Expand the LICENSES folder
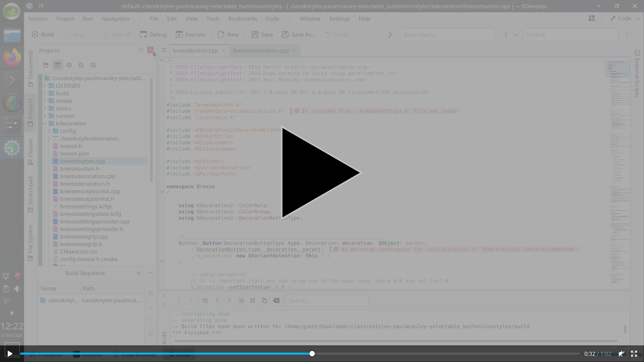The width and height of the screenshot is (644, 362). pyautogui.click(x=45, y=86)
